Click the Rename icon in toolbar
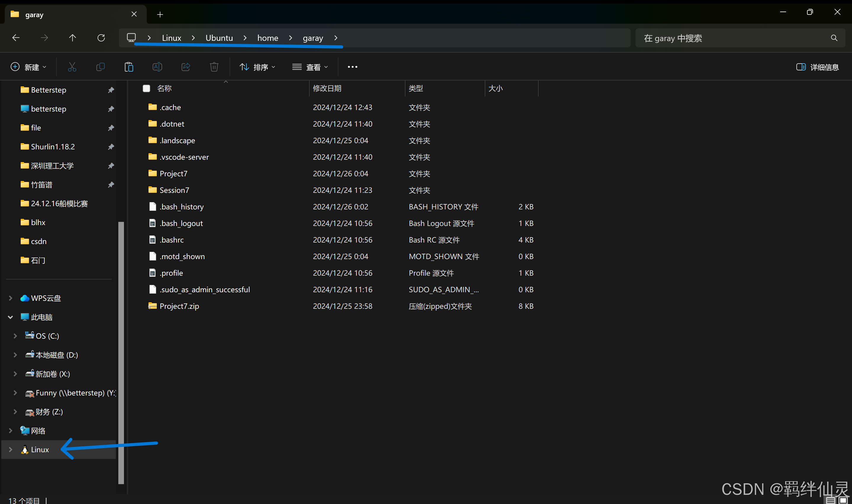This screenshot has height=504, width=852. [x=157, y=67]
